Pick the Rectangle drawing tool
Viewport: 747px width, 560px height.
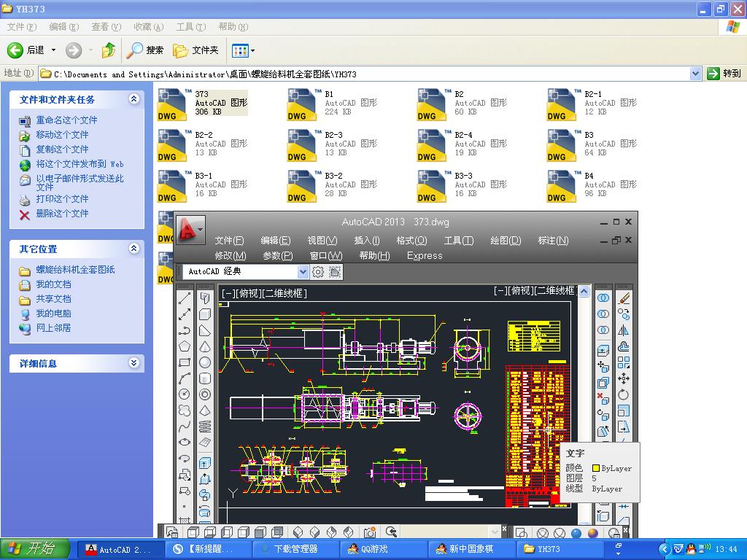(x=185, y=362)
